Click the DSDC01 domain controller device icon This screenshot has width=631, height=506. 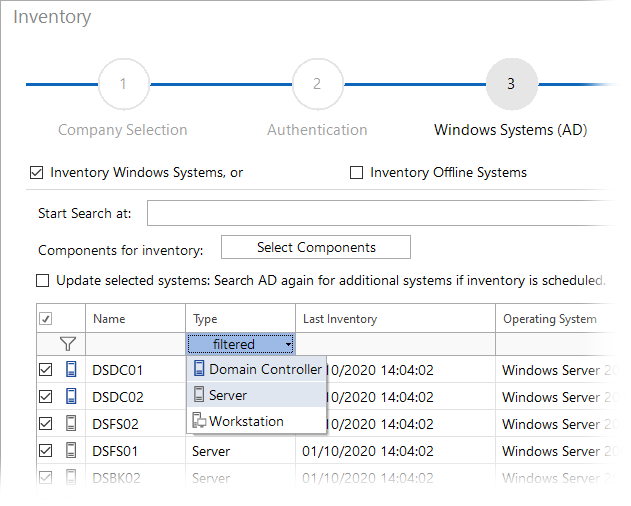(71, 369)
